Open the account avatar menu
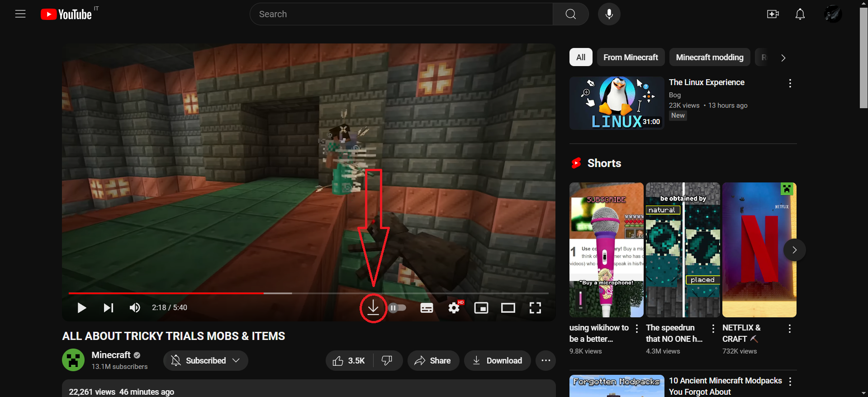 click(x=833, y=14)
